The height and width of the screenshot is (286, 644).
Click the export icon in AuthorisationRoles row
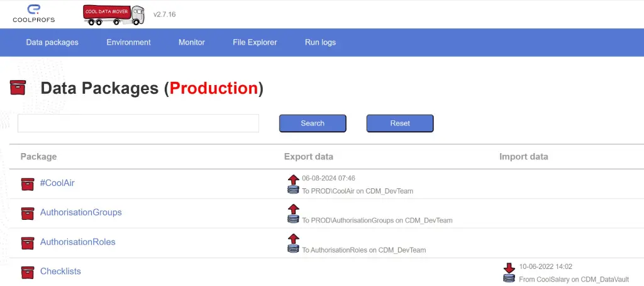tap(293, 243)
